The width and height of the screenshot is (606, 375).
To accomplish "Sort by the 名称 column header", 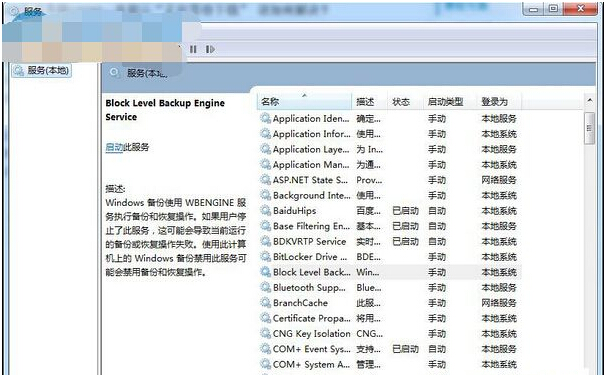I will pos(304,102).
